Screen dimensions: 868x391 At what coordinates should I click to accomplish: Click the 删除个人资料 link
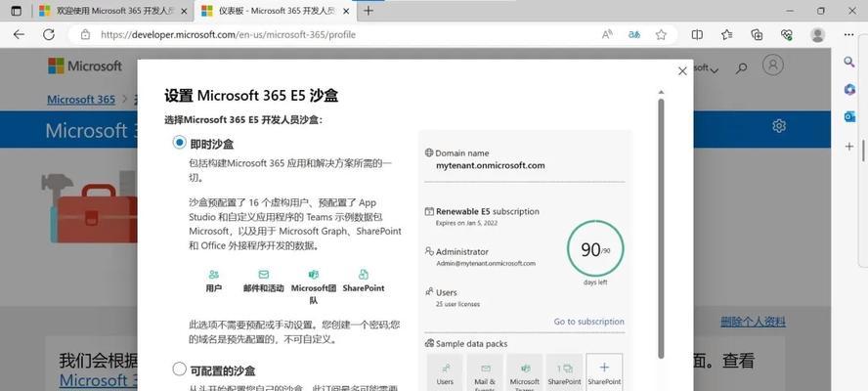click(x=753, y=322)
